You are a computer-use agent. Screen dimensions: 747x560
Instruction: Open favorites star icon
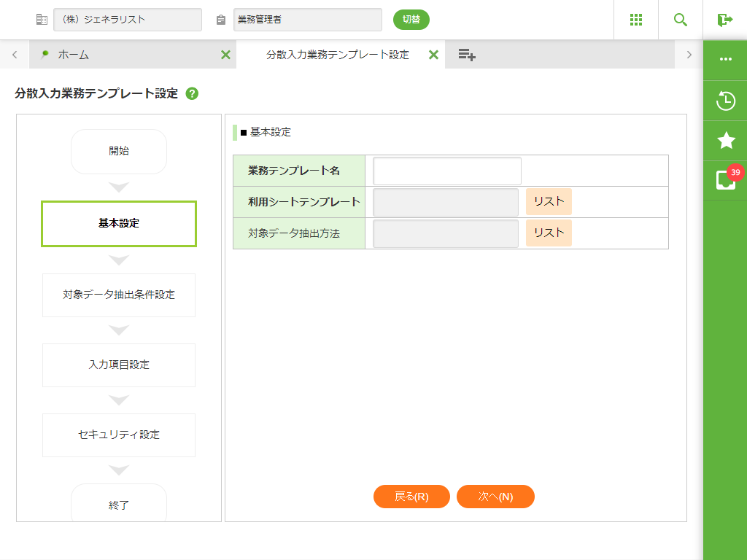point(725,140)
